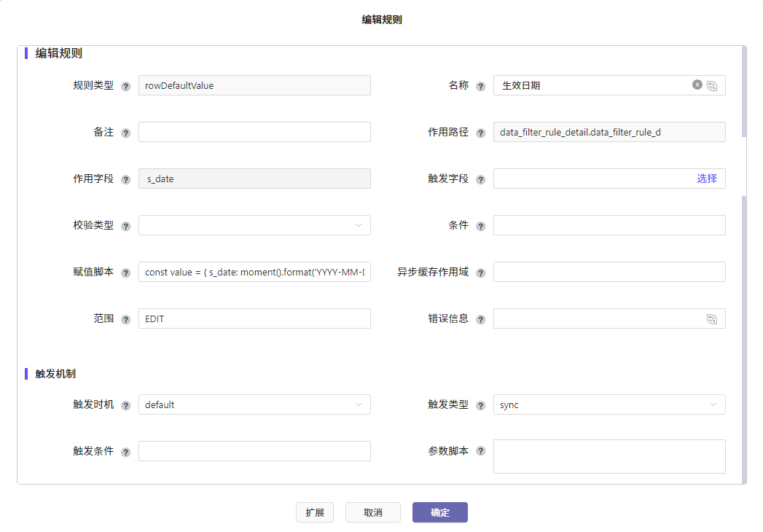Click help icon next to 作用路径
The width and height of the screenshot is (763, 532).
pyautogui.click(x=480, y=133)
